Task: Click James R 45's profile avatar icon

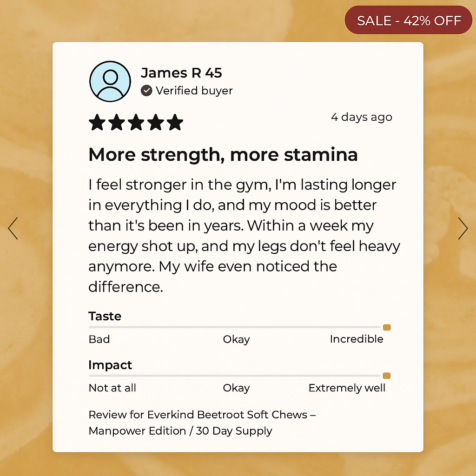Action: (x=110, y=81)
